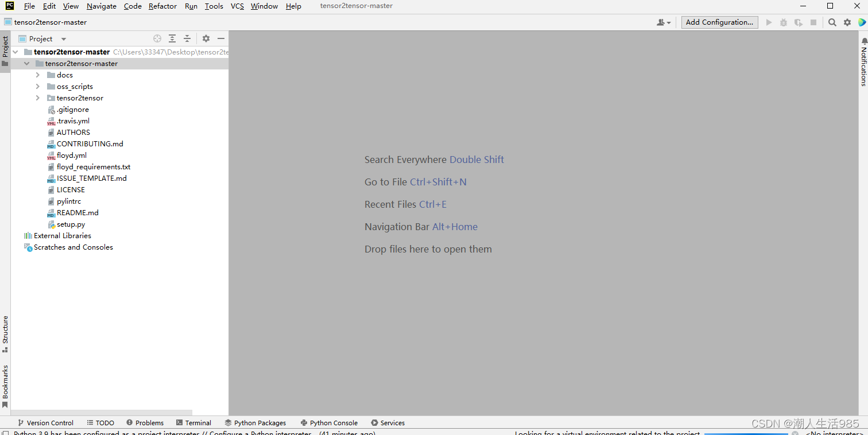868x435 pixels.
Task: Open the Terminal tool tab
Action: click(x=193, y=423)
